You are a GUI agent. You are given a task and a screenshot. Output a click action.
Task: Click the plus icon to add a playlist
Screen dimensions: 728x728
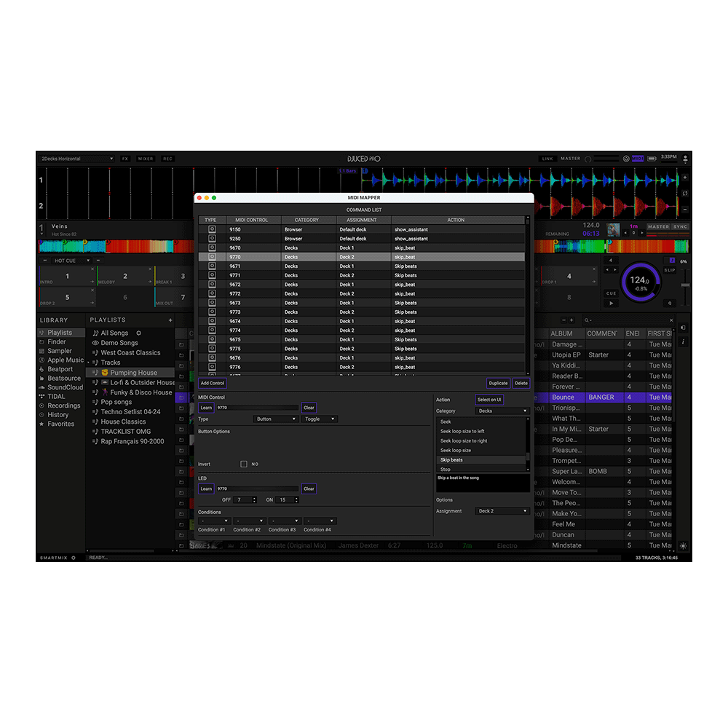pyautogui.click(x=170, y=320)
